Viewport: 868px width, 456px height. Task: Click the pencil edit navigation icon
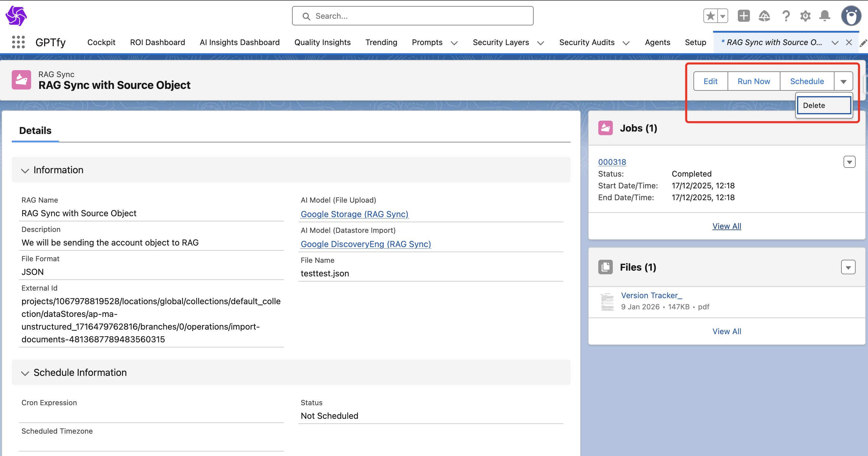[x=863, y=43]
